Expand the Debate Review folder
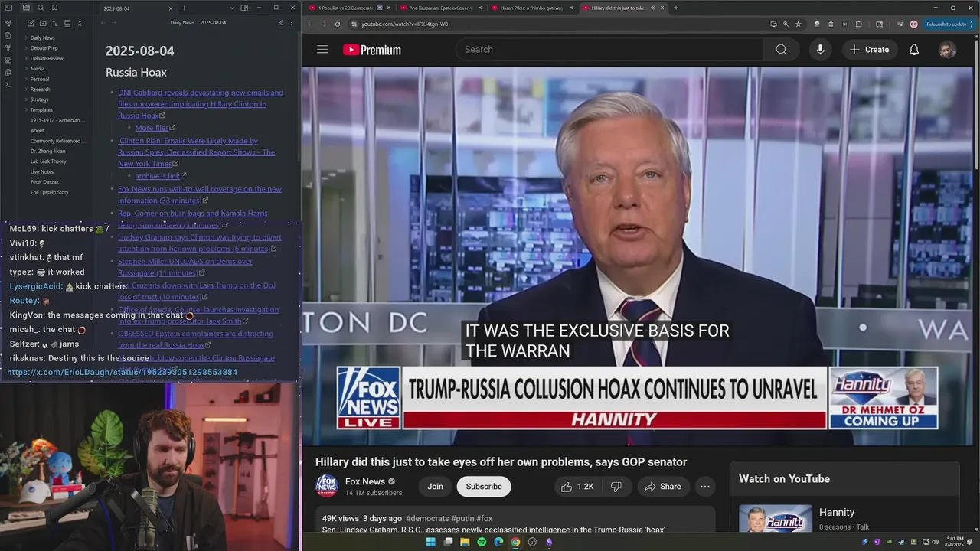The width and height of the screenshot is (980, 551). pyautogui.click(x=47, y=58)
